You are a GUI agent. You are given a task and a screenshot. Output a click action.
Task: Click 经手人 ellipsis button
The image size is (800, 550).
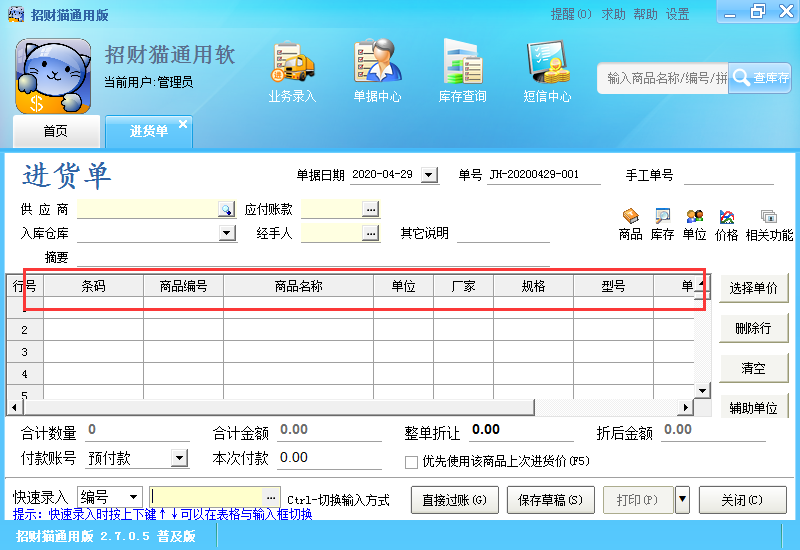coord(370,233)
